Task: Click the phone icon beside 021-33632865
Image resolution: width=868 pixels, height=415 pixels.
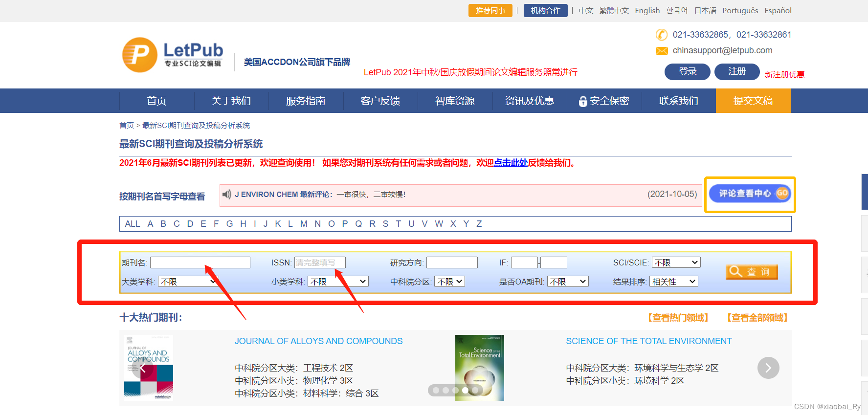Action: tap(661, 35)
